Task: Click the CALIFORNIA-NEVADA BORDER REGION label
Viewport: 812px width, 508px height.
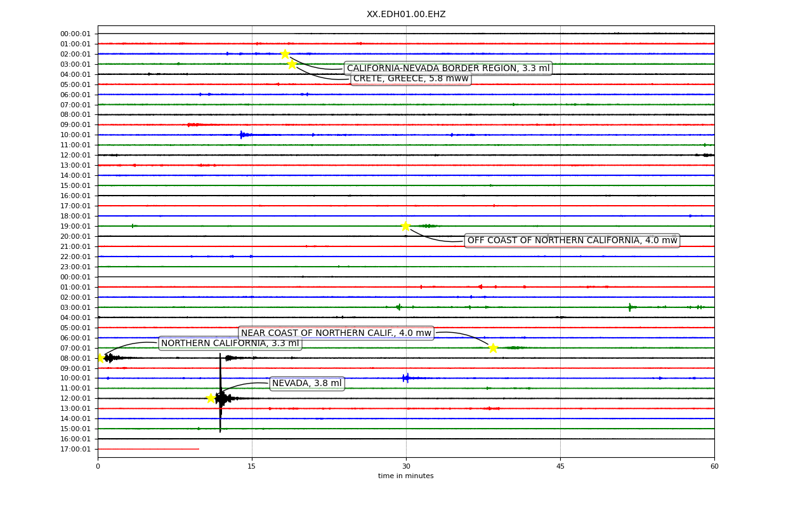Action: (448, 68)
